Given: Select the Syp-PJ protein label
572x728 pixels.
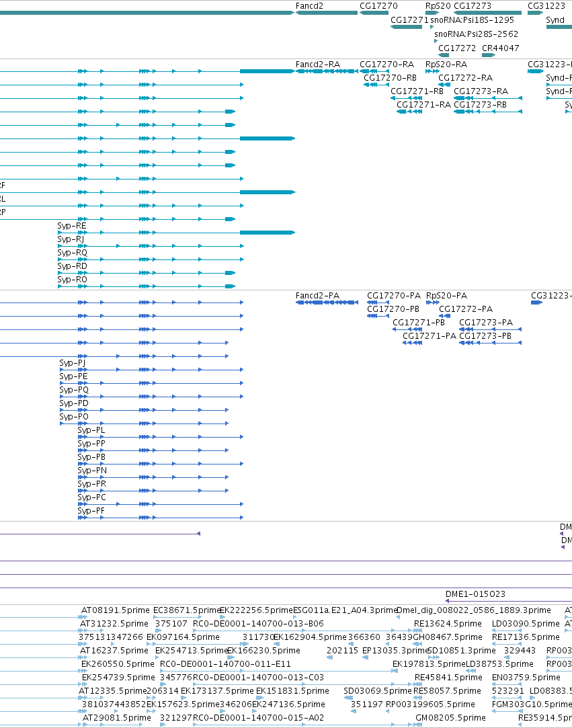Looking at the screenshot, I should click(x=73, y=364).
